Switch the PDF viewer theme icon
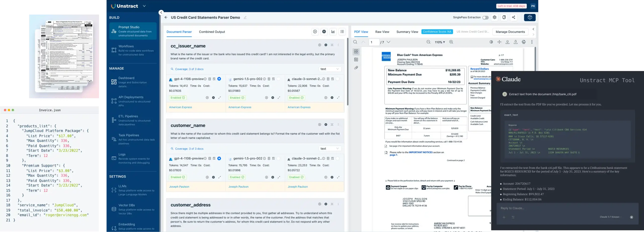644x232 pixels. point(491,42)
